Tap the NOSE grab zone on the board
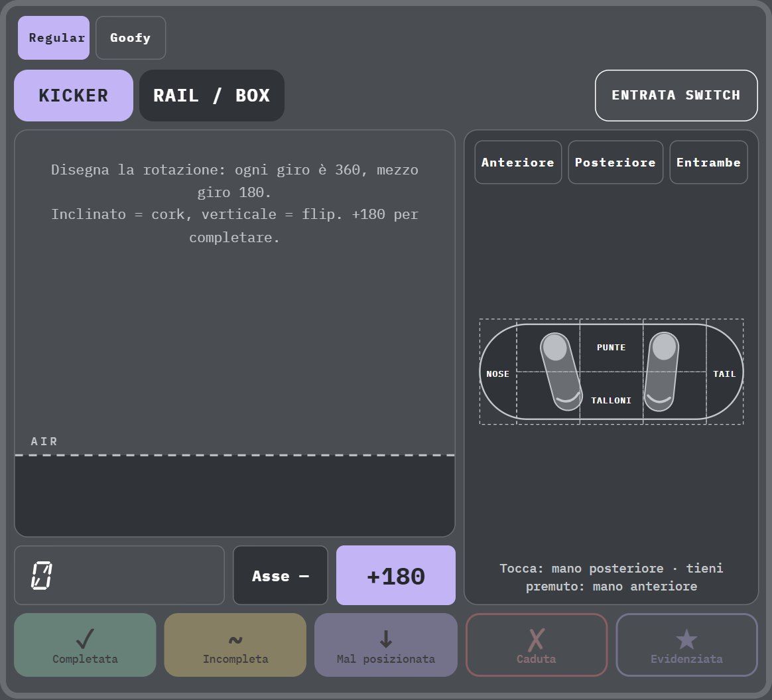The width and height of the screenshot is (772, 700). pos(498,373)
